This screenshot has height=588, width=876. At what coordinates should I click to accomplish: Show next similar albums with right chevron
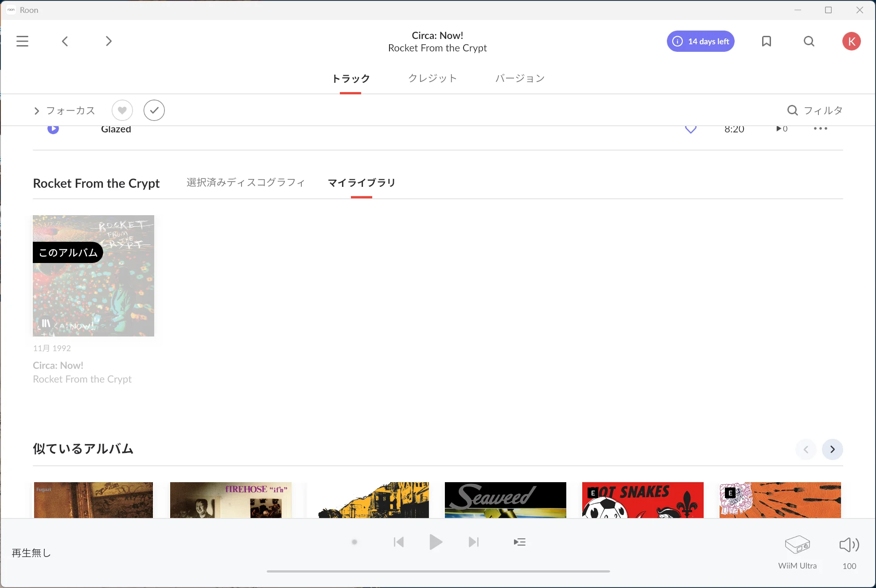pos(832,449)
